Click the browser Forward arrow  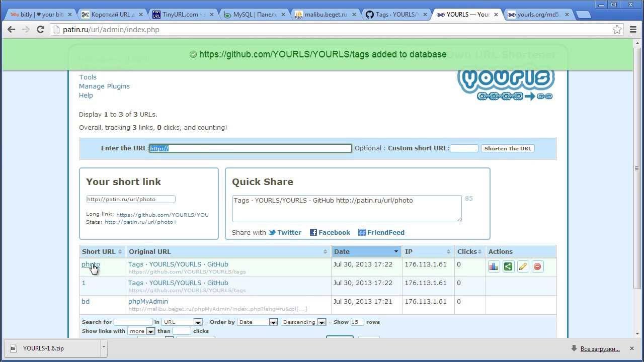(x=26, y=30)
